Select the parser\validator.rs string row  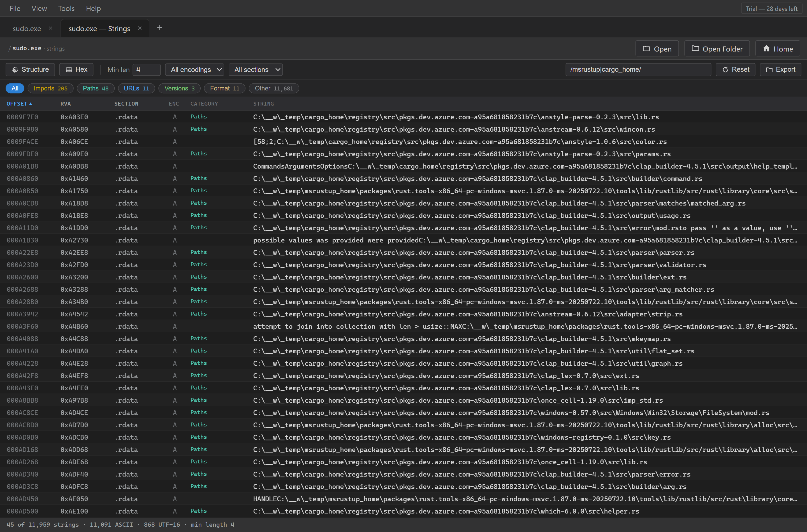point(403,265)
